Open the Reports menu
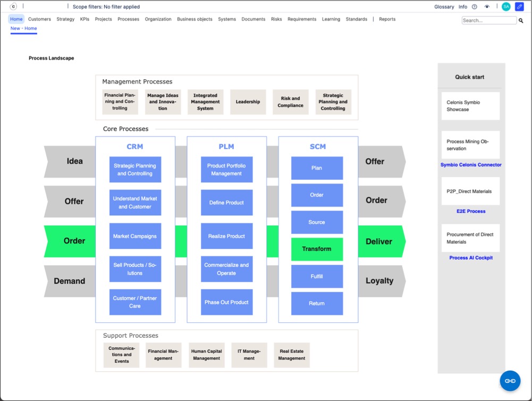Viewport: 532px width, 401px height. pos(387,19)
